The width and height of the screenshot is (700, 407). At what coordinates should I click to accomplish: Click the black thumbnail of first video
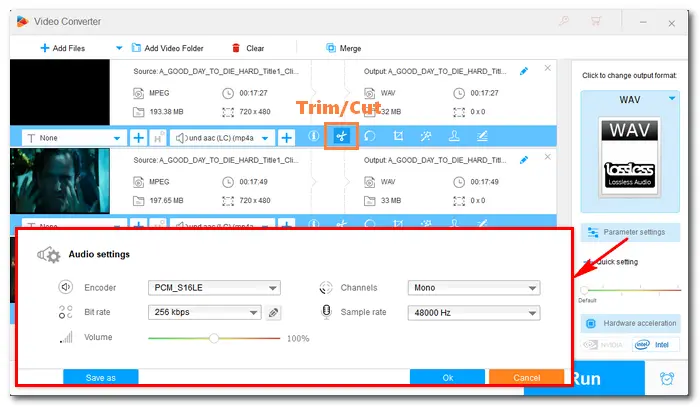coord(60,92)
